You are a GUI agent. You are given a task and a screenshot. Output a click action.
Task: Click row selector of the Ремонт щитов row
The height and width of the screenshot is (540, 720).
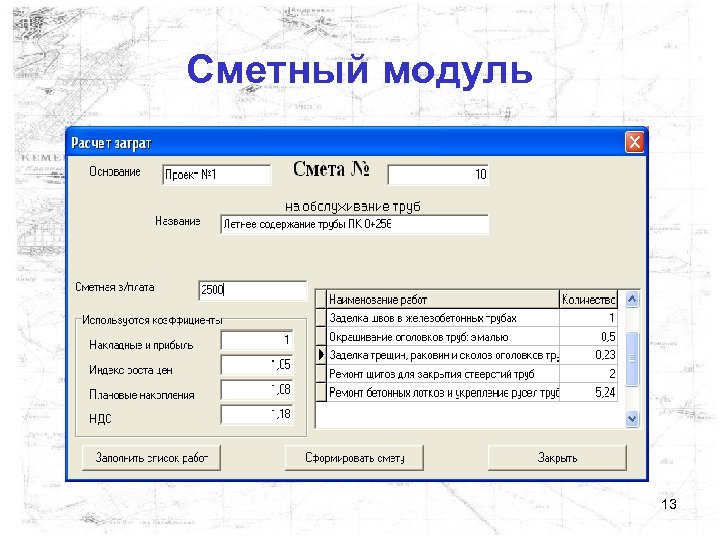(321, 374)
